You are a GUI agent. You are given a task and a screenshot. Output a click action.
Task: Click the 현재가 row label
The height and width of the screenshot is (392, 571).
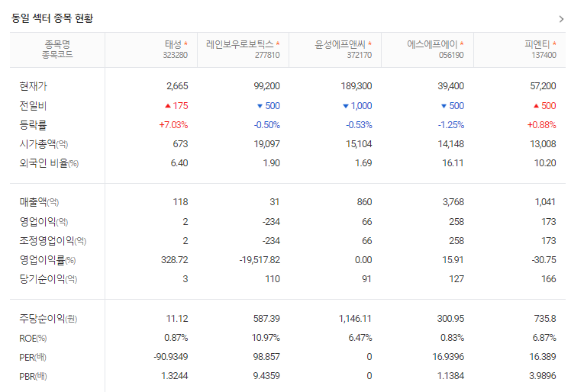(33, 86)
